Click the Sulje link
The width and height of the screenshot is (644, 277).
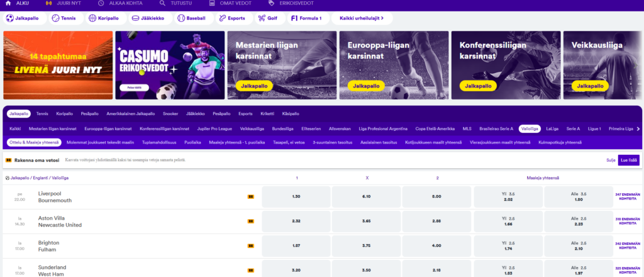[611, 161]
